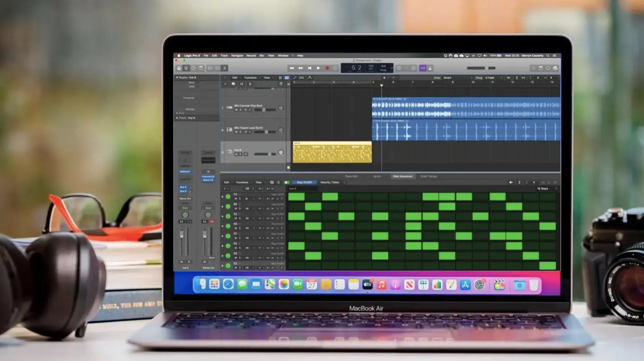Screen dimensions: 644x361
Task: Open the Note Pads panel
Action: tap(541, 68)
